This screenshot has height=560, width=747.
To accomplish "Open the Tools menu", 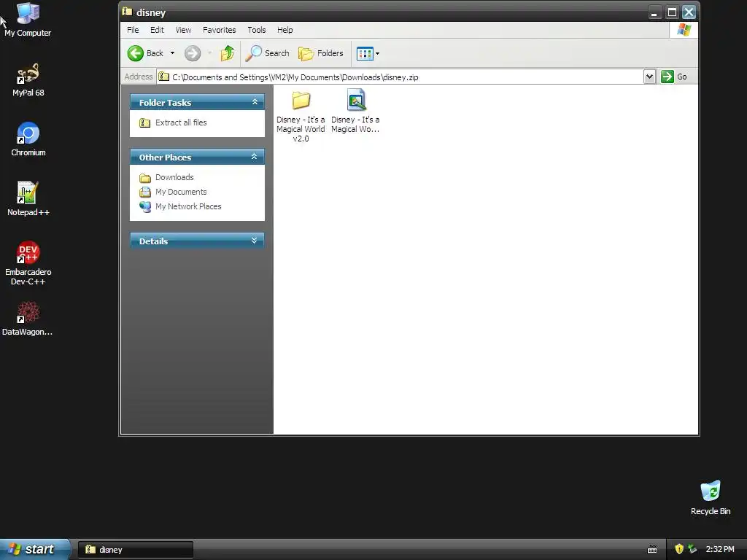I will pyautogui.click(x=256, y=30).
